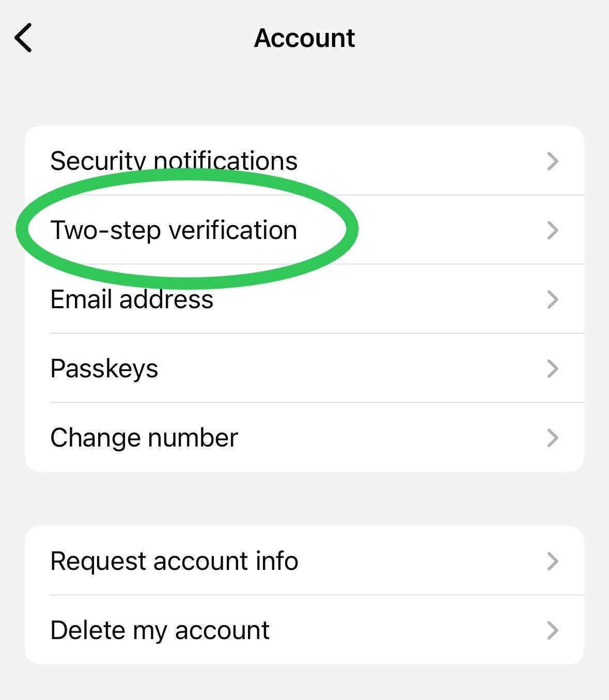Open the Passkeys settings
The width and height of the screenshot is (609, 700).
(104, 369)
